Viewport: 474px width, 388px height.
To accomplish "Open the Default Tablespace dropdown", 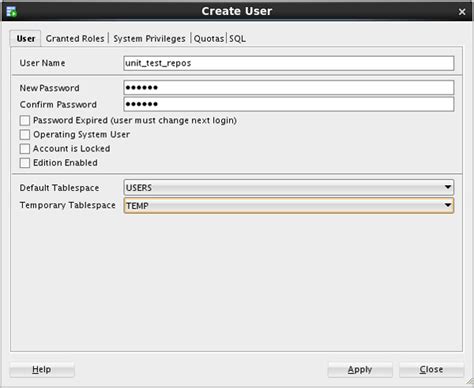I will (x=289, y=187).
